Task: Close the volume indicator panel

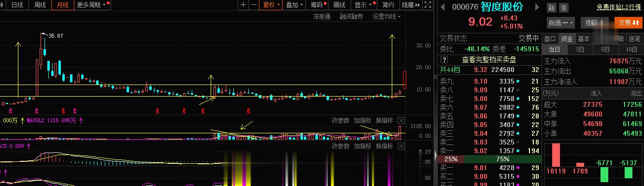Action: coord(401,120)
